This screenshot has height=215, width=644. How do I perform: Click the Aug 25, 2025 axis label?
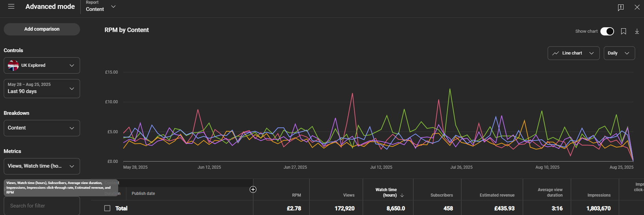coord(622,167)
